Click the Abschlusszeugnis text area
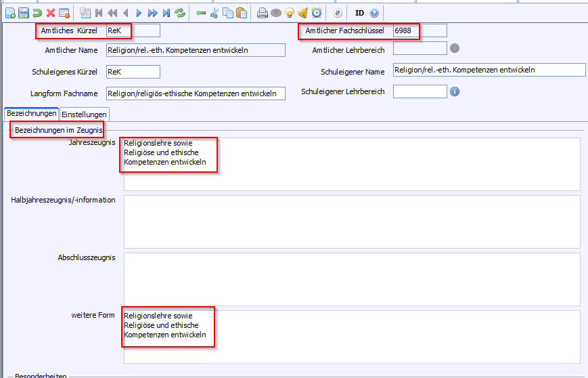Viewport: 588px width, 378px height. (350, 279)
